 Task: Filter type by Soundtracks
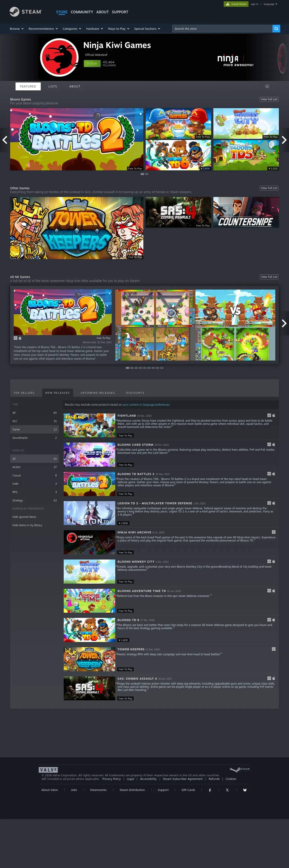(x=35, y=438)
